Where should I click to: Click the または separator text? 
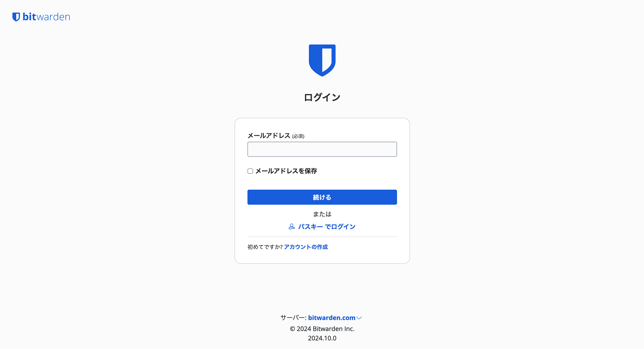pyautogui.click(x=322, y=214)
